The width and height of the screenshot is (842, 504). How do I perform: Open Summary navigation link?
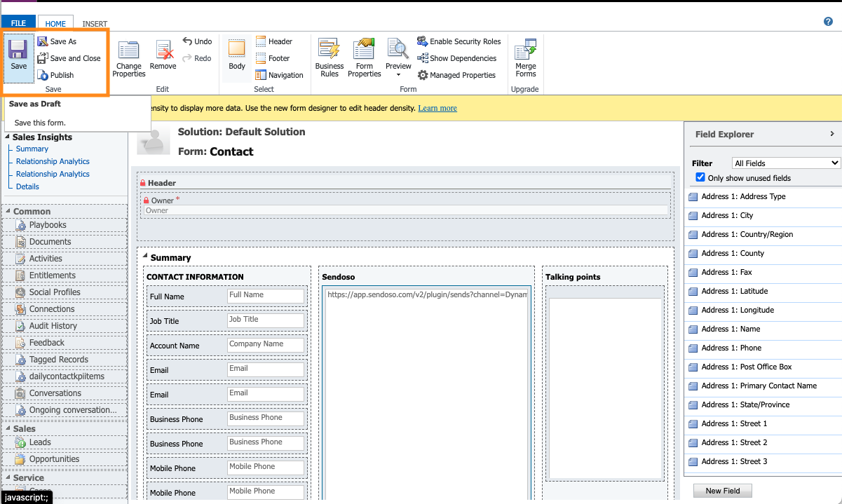pyautogui.click(x=32, y=149)
